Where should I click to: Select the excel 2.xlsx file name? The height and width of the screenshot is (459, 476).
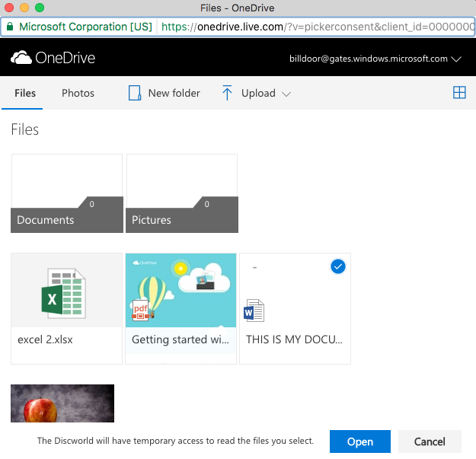click(44, 339)
